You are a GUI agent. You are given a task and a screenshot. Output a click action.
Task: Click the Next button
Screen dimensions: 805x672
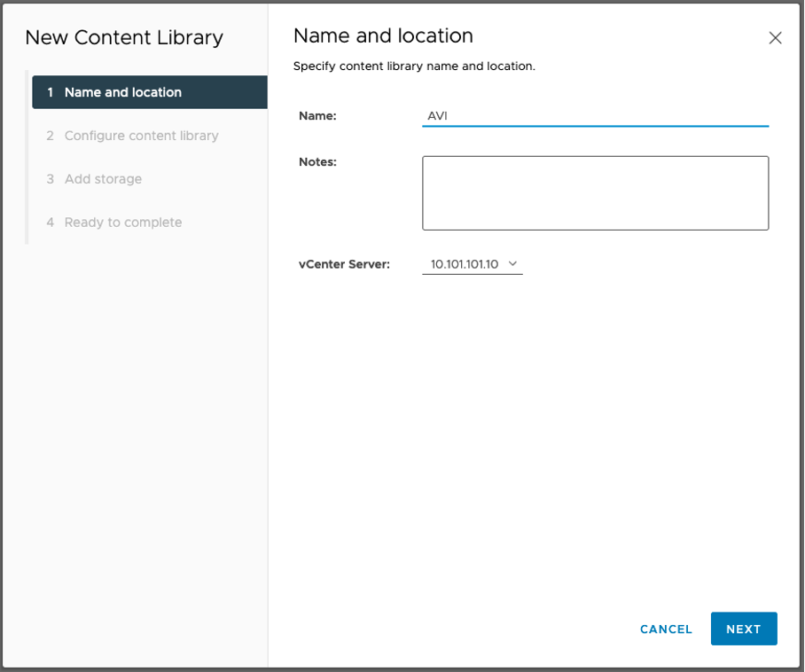(744, 629)
